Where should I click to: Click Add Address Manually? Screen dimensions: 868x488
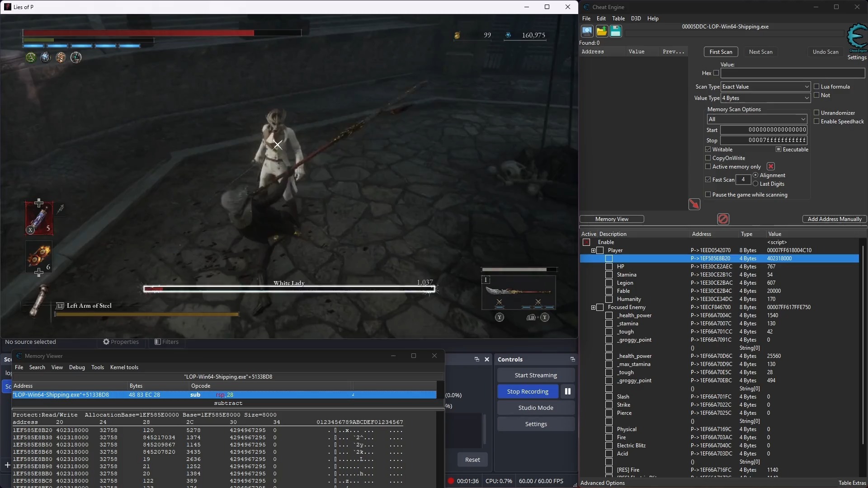pyautogui.click(x=835, y=219)
